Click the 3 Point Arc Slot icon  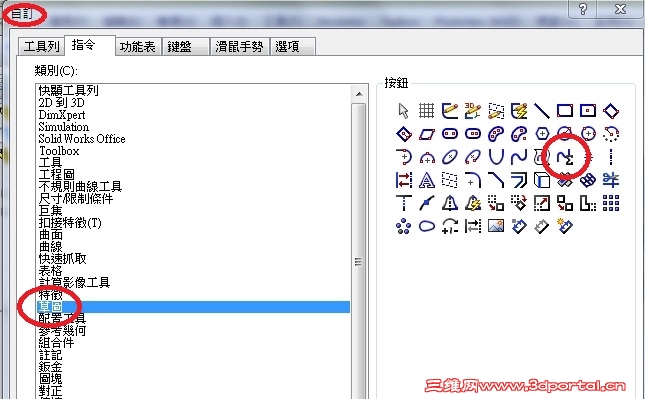click(x=496, y=134)
